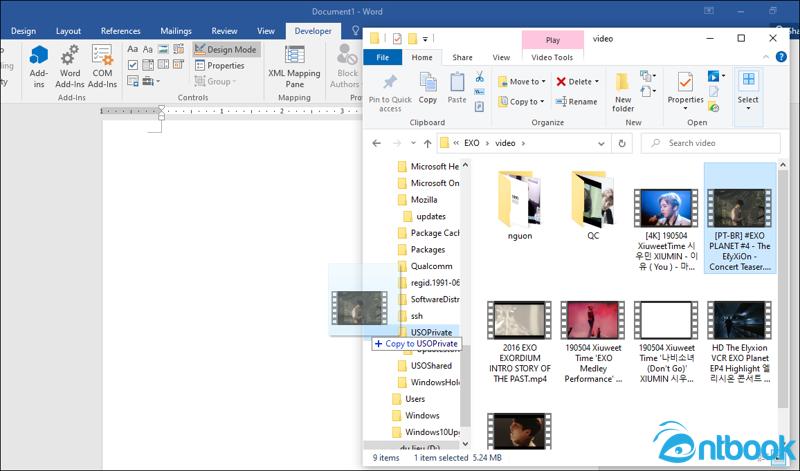Click in Search video box
The image size is (800, 471).
(711, 143)
